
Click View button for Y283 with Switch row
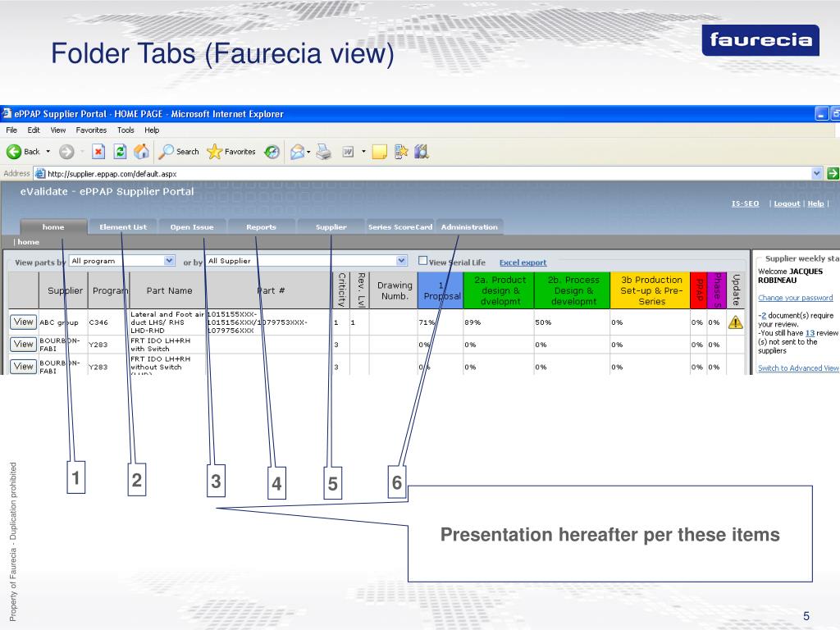tap(23, 344)
